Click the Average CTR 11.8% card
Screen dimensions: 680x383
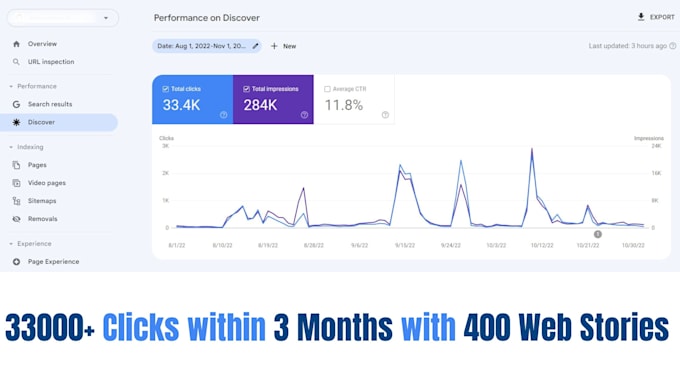click(x=354, y=99)
